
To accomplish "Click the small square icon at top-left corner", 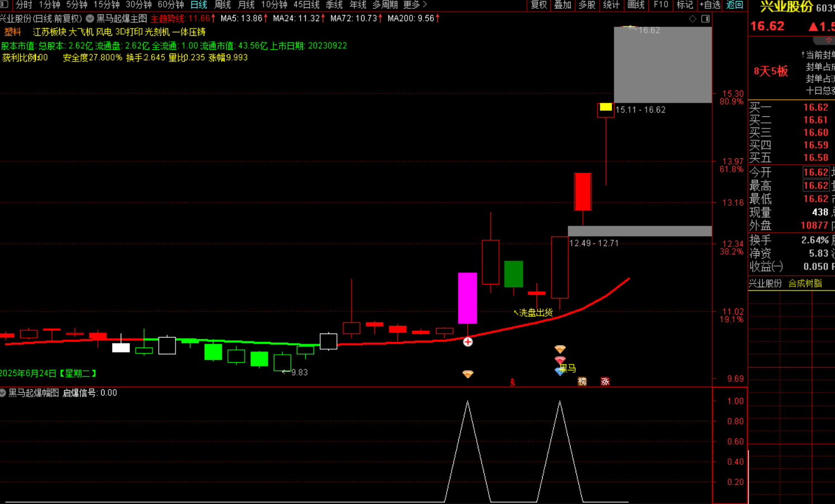I will pos(4,4).
